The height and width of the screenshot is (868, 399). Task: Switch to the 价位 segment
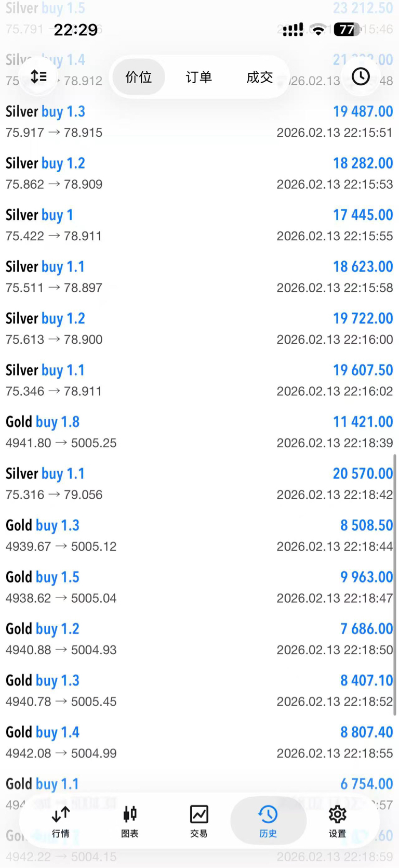point(139,77)
